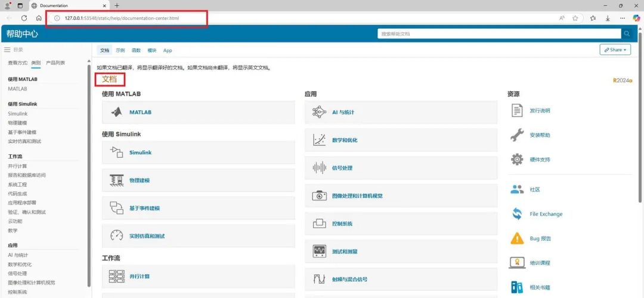Open the Bug 报告 warning icon
Image resolution: width=644 pixels, height=298 pixels.
click(x=517, y=238)
